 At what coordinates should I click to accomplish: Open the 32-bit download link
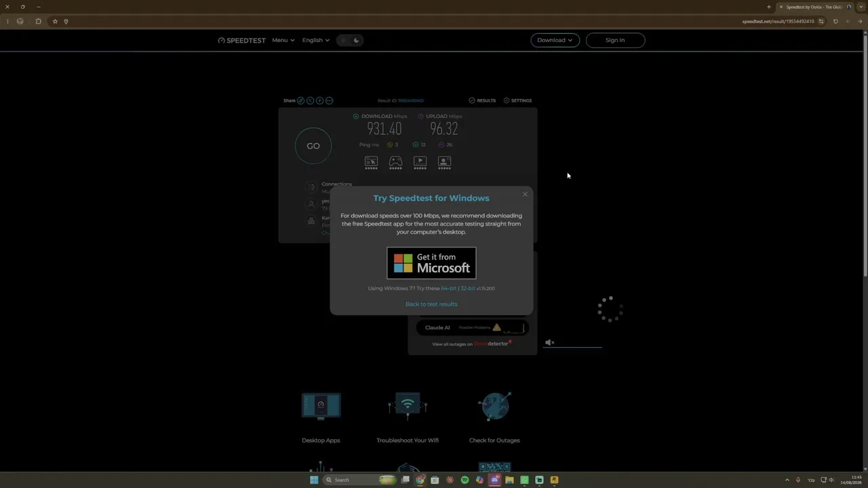[x=468, y=288]
